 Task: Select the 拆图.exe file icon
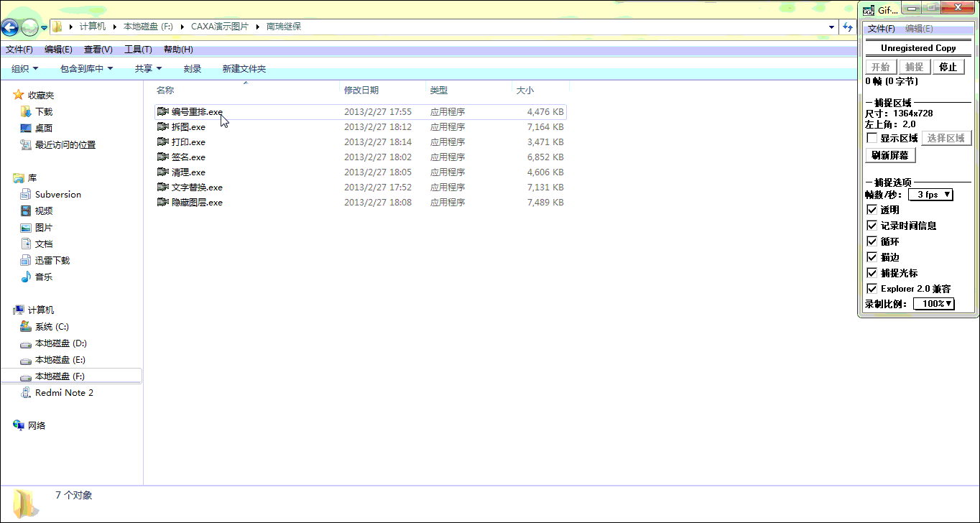[x=163, y=127]
